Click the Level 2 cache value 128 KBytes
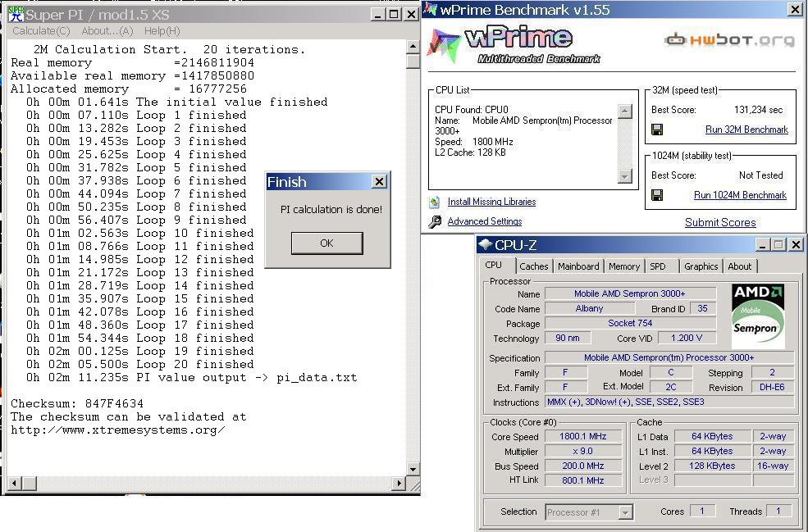808x532 pixels. point(712,466)
